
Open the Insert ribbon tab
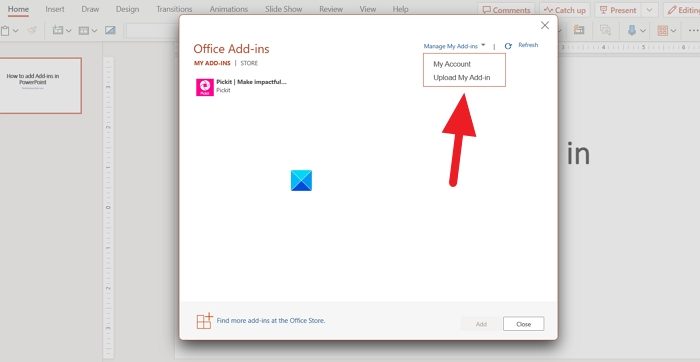coord(55,9)
